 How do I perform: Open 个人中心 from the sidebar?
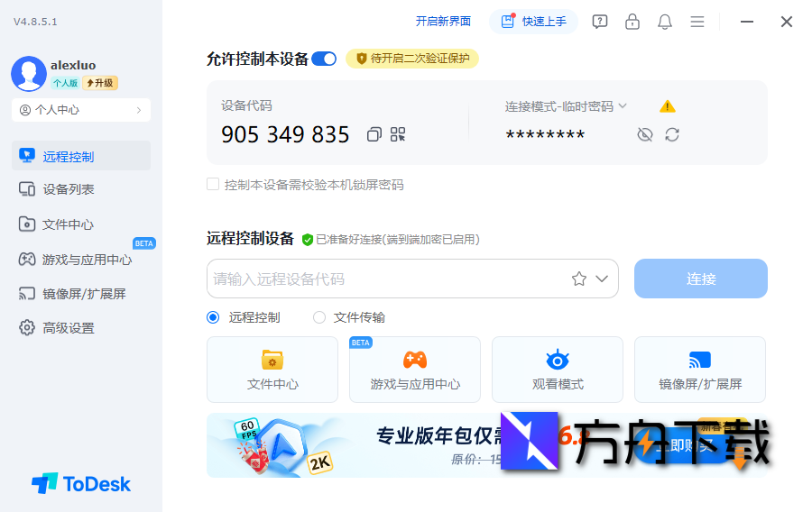81,110
